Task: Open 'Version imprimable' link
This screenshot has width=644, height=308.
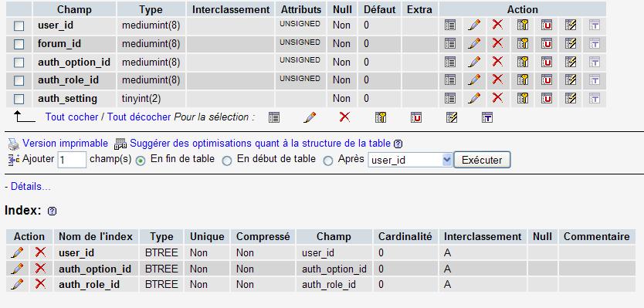Action: [x=66, y=144]
